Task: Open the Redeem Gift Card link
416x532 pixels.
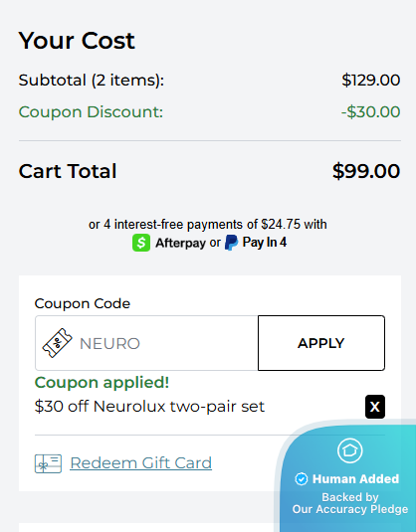Action: (141, 463)
